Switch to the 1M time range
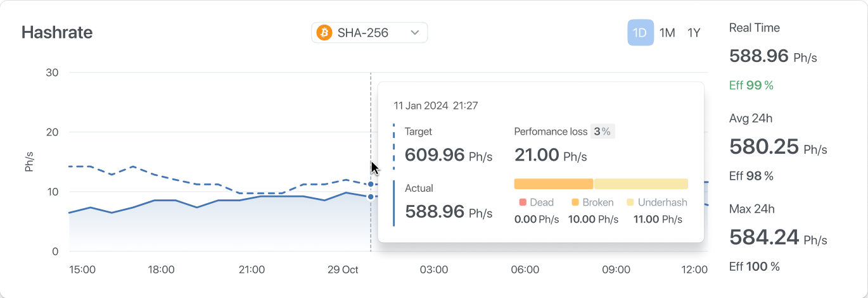 coord(667,33)
